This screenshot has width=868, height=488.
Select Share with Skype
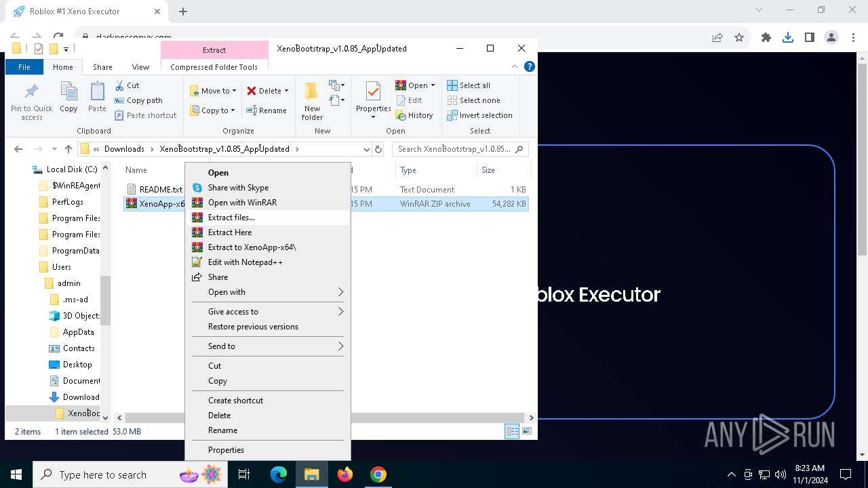(268, 188)
